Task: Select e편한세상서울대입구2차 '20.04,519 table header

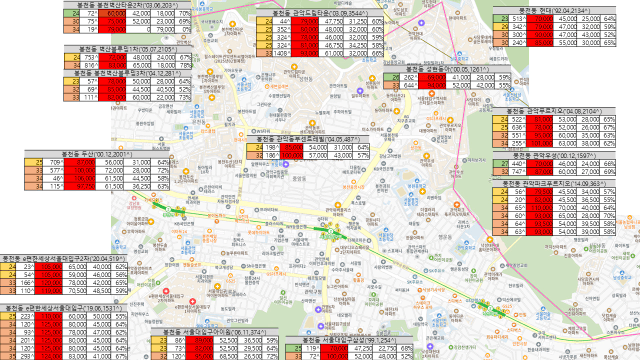Action: pos(64,258)
